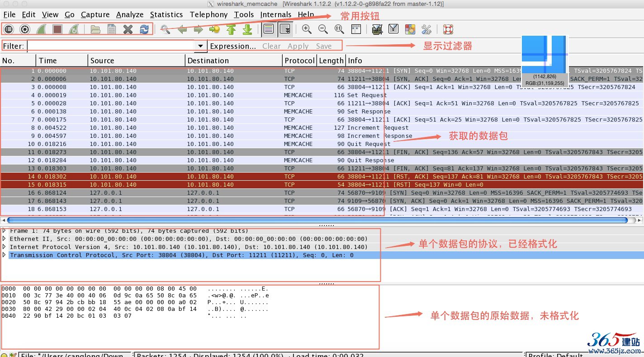Viewport: 644px width, 357px height.
Task: Edit display filters funnel icon
Action: click(x=393, y=29)
